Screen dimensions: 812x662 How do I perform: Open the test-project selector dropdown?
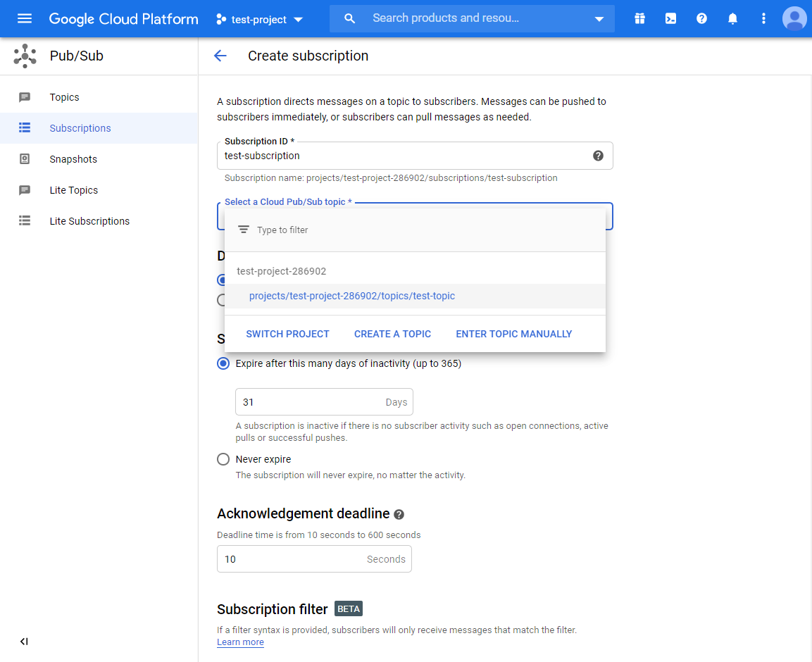click(259, 19)
